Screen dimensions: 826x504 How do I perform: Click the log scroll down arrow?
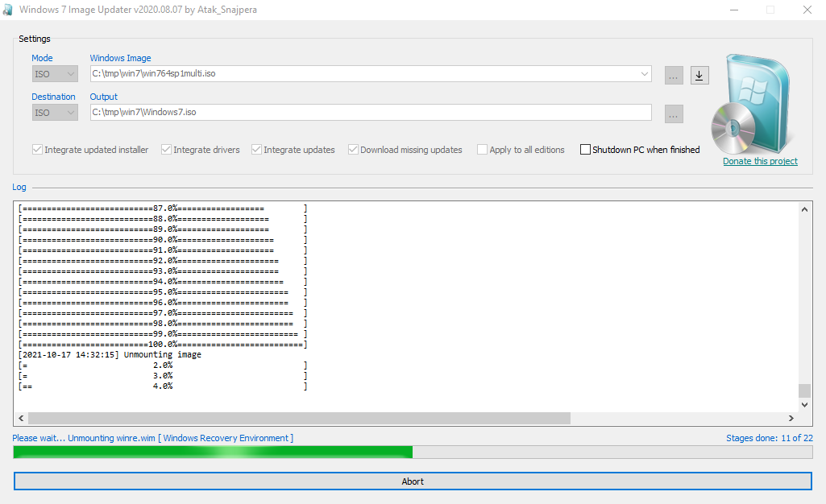pyautogui.click(x=804, y=404)
